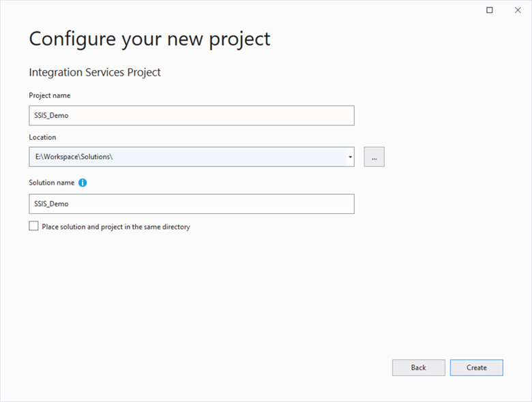The width and height of the screenshot is (532, 402).
Task: Click the Location label
Action: click(42, 137)
